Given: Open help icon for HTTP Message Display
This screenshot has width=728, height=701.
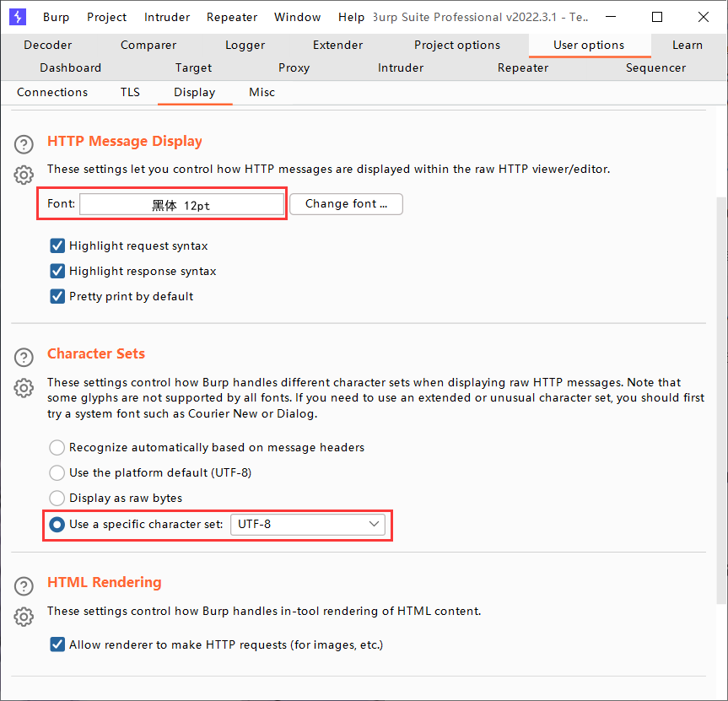Looking at the screenshot, I should tap(24, 144).
